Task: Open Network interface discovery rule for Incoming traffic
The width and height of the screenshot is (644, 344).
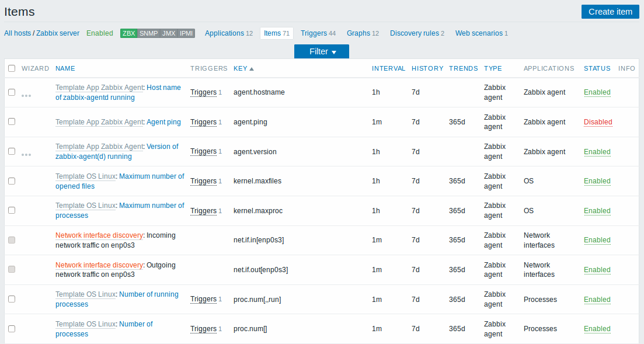Action: pyautogui.click(x=99, y=235)
